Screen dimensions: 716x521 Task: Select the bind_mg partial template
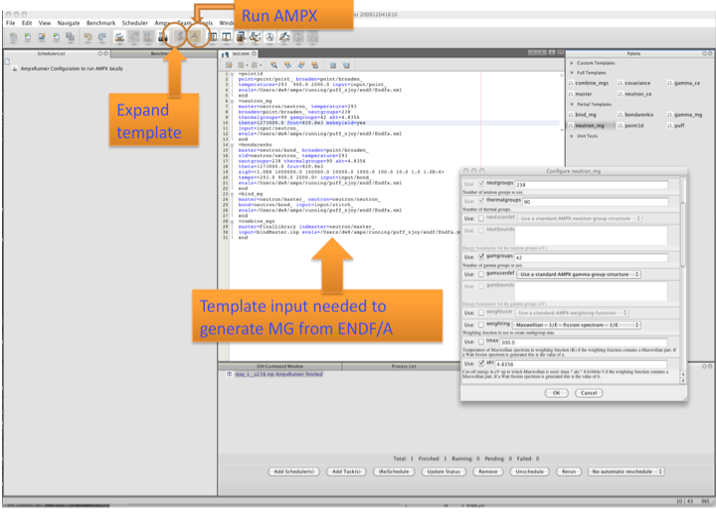tap(582, 115)
